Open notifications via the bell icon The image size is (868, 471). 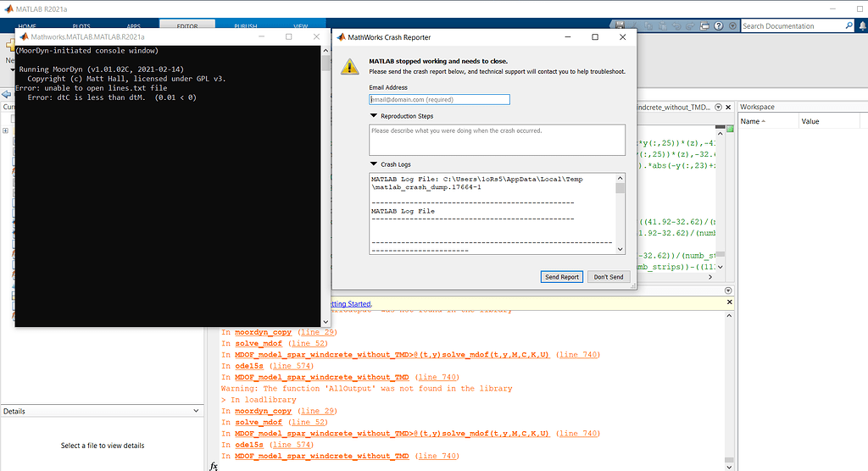coord(862,26)
